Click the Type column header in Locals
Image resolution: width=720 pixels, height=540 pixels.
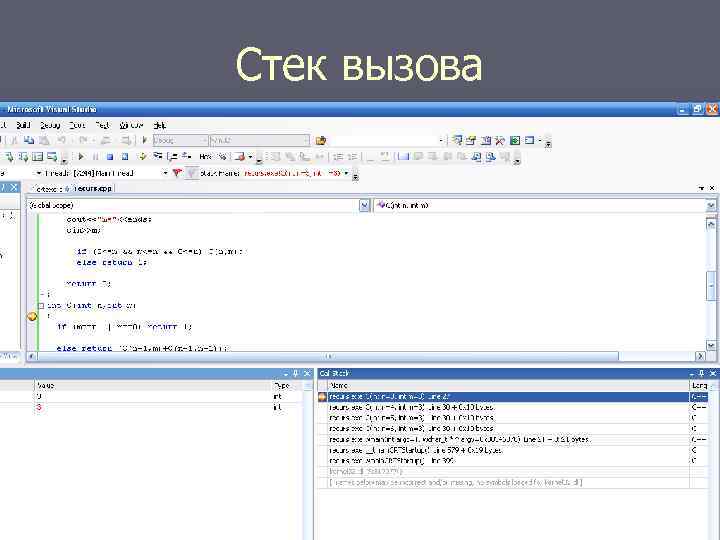287,386
